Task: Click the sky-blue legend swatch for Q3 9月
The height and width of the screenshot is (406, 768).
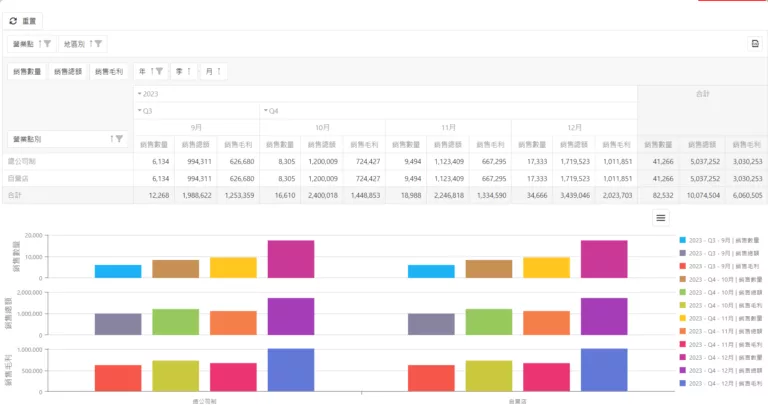Action: 682,240
